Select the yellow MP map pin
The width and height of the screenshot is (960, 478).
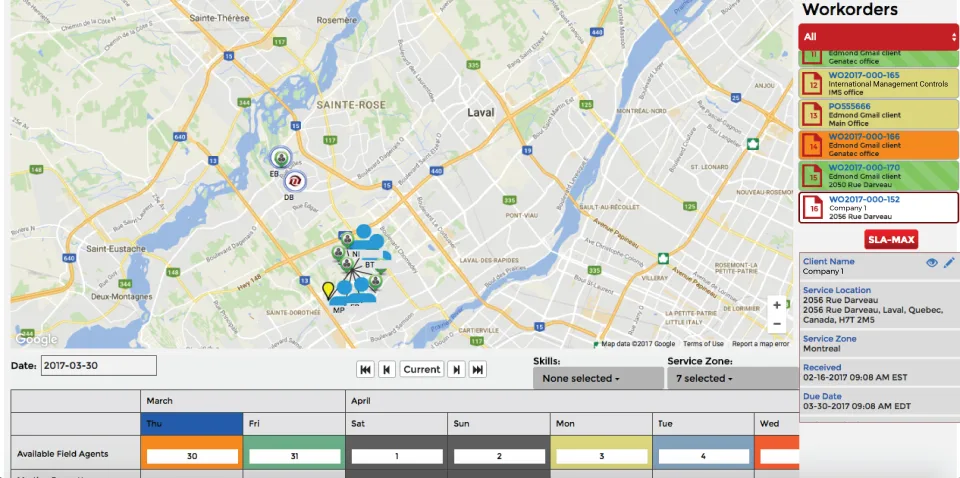(x=328, y=291)
